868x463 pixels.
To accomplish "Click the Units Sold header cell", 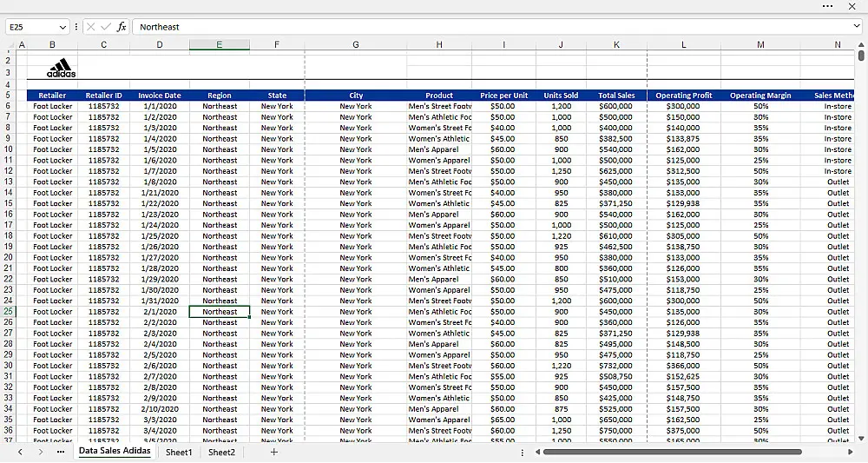I will pos(561,96).
